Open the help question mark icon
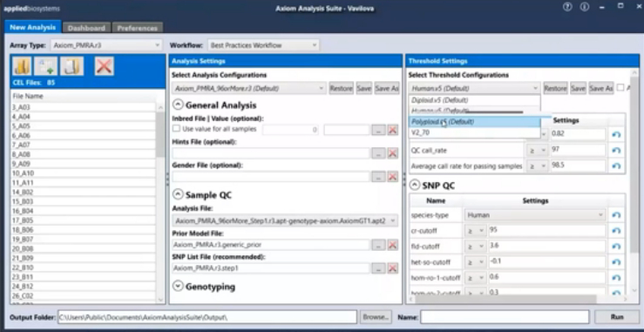 (567, 7)
